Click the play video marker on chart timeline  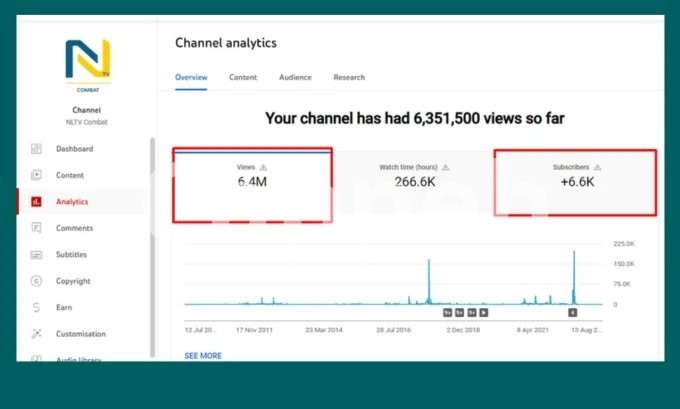(483, 312)
